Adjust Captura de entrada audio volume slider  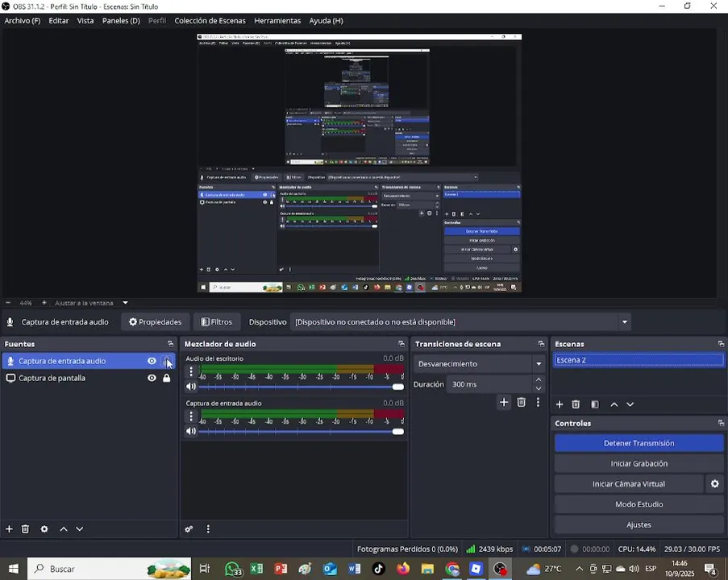coord(301,431)
